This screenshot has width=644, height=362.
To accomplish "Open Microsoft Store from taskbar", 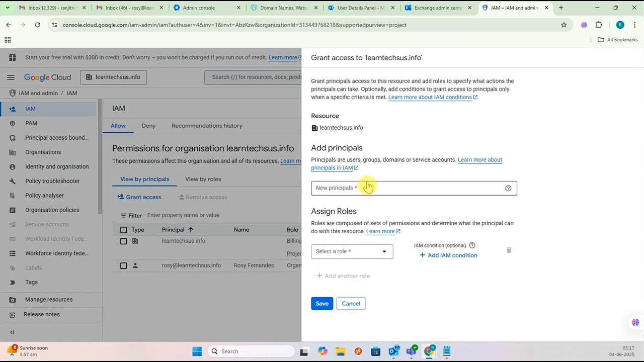I will (376, 351).
